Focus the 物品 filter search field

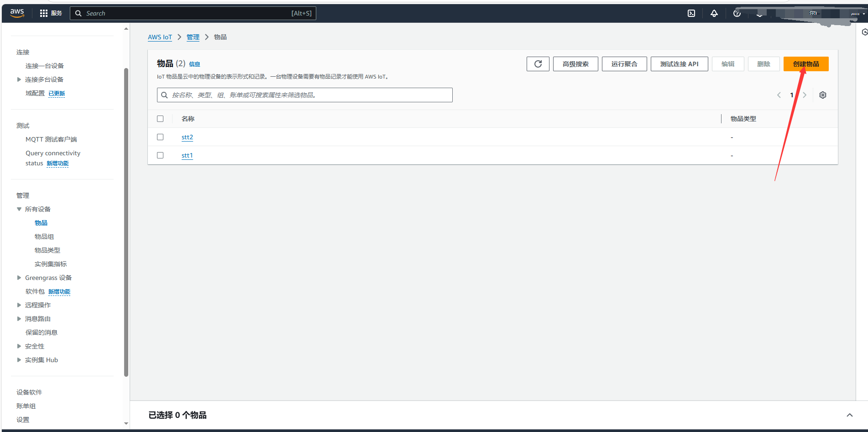(305, 95)
